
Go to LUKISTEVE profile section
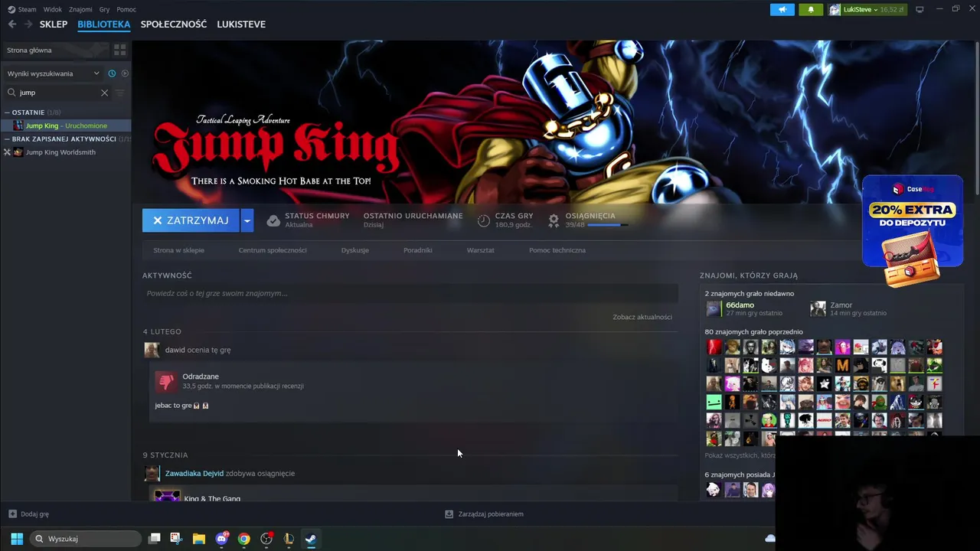241,24
